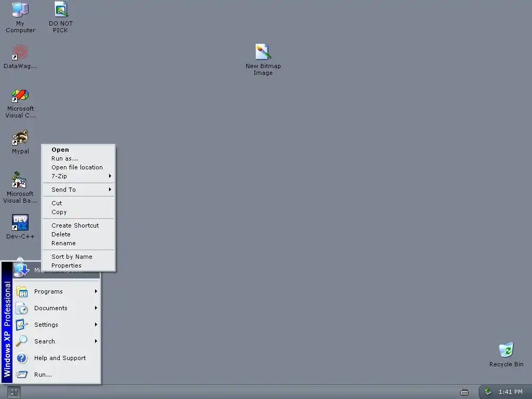Expand the Search submenu arrow
The image size is (532, 399).
tap(96, 341)
